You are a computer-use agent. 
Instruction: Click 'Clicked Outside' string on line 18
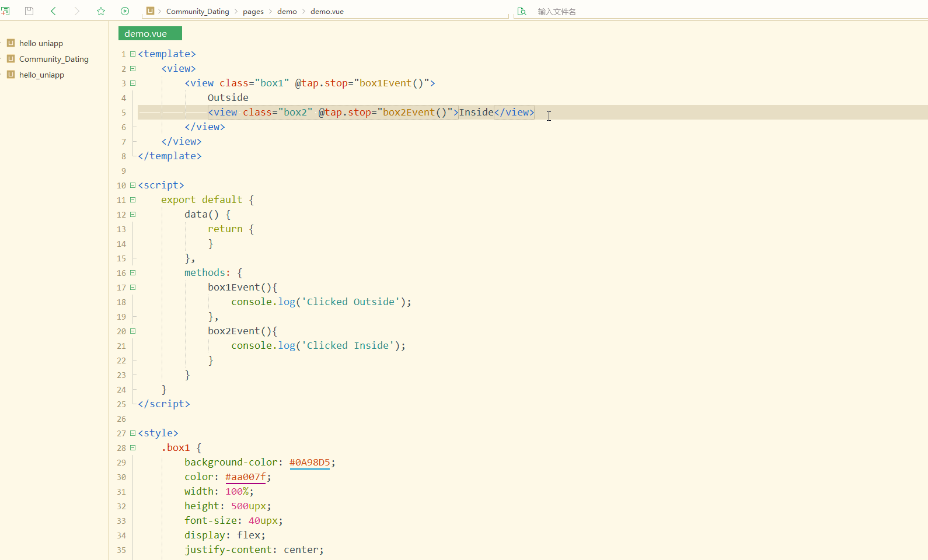coord(351,302)
